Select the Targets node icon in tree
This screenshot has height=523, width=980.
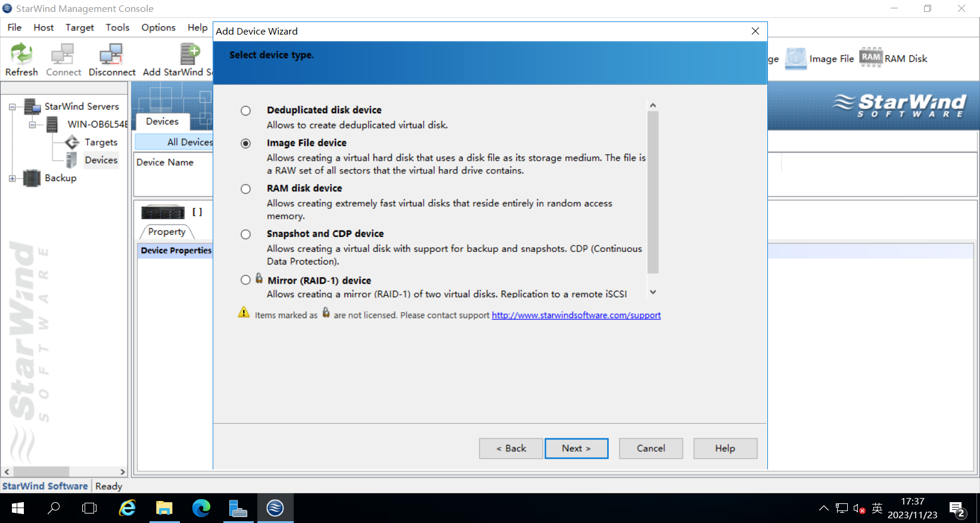coord(72,142)
